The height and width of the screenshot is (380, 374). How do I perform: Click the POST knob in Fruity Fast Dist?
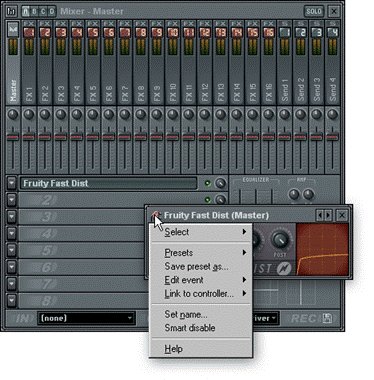pos(280,240)
